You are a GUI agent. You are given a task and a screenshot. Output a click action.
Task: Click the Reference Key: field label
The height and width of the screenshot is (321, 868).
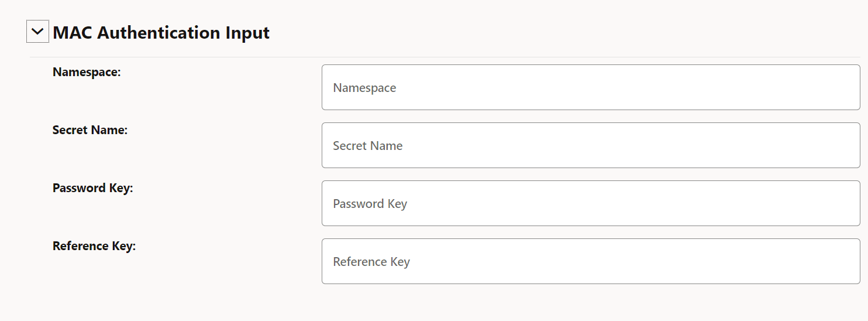pyautogui.click(x=94, y=246)
